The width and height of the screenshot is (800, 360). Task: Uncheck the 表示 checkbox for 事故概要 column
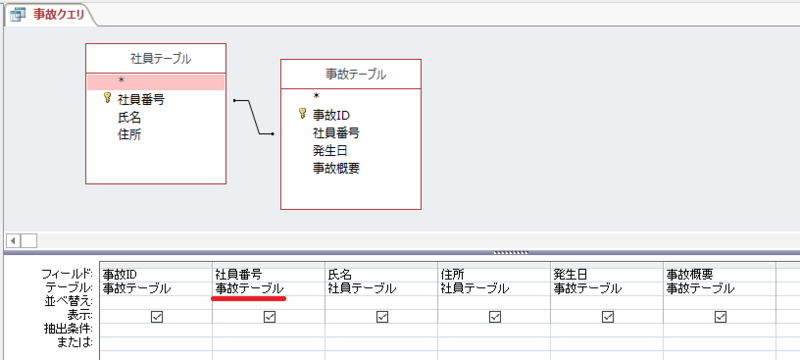[x=720, y=317]
